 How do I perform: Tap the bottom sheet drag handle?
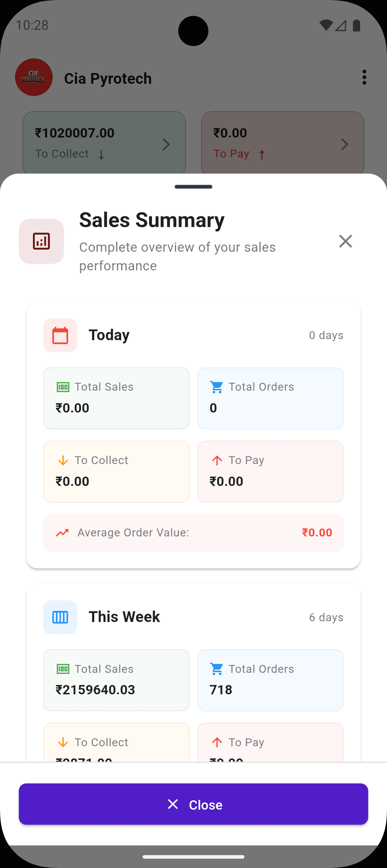tap(193, 187)
